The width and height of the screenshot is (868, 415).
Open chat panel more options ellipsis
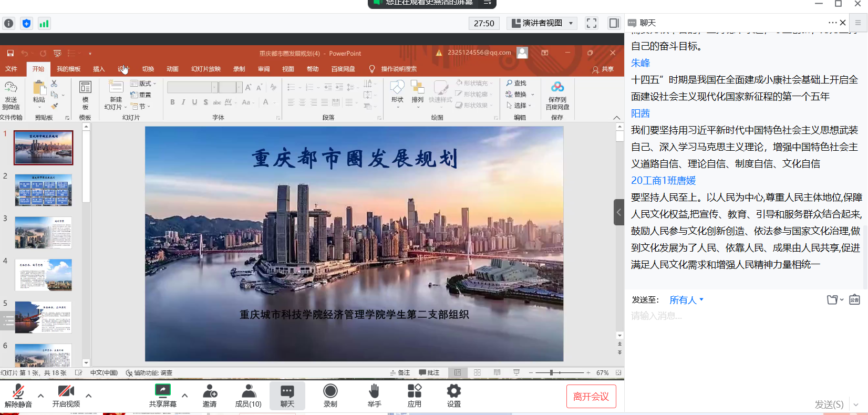[832, 23]
